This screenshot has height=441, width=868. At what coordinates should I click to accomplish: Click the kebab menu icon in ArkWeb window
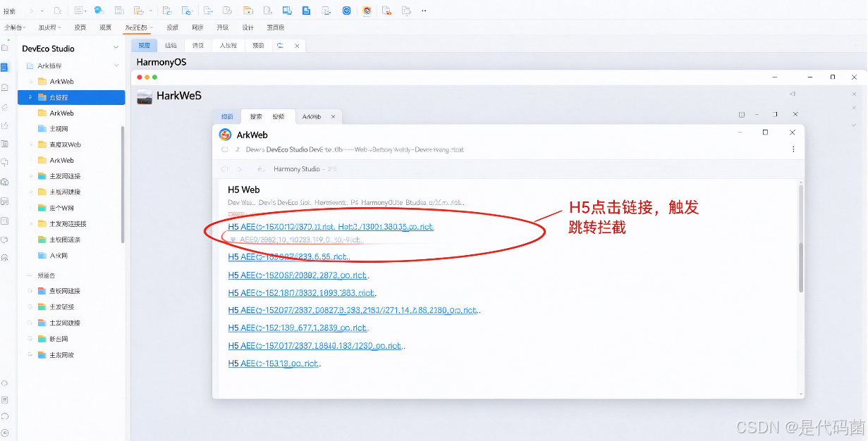793,149
